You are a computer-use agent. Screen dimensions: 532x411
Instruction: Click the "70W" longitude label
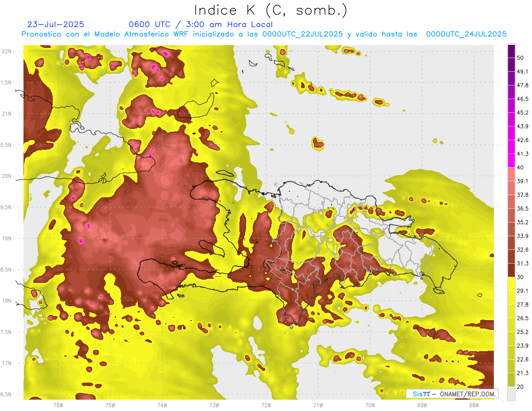pyautogui.click(x=370, y=405)
